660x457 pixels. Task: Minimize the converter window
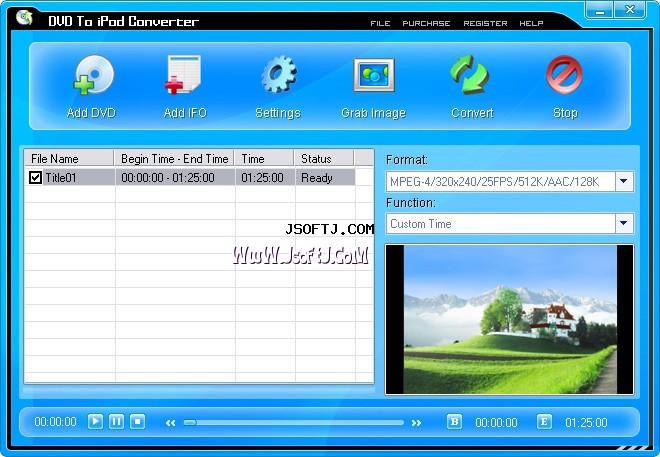point(599,10)
